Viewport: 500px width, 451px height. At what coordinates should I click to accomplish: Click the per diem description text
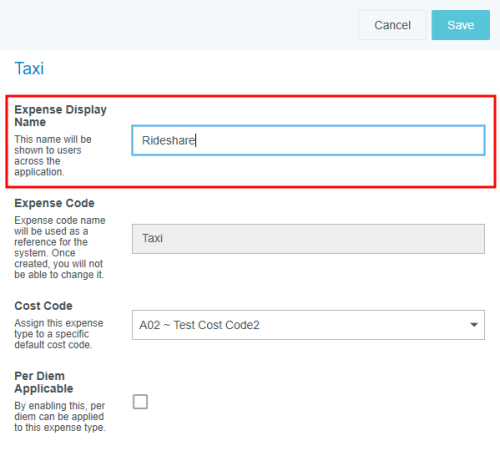pos(60,417)
